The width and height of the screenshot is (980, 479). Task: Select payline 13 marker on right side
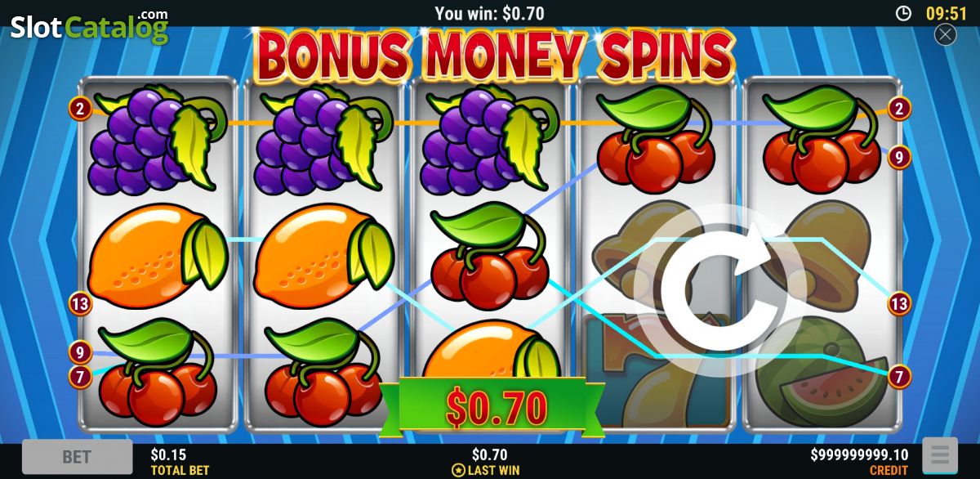click(899, 303)
